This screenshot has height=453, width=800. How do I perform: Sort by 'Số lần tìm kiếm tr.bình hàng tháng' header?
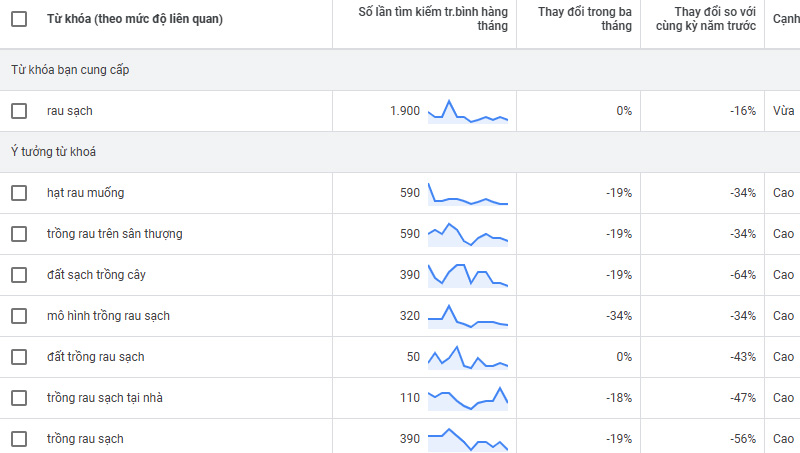tap(433, 19)
